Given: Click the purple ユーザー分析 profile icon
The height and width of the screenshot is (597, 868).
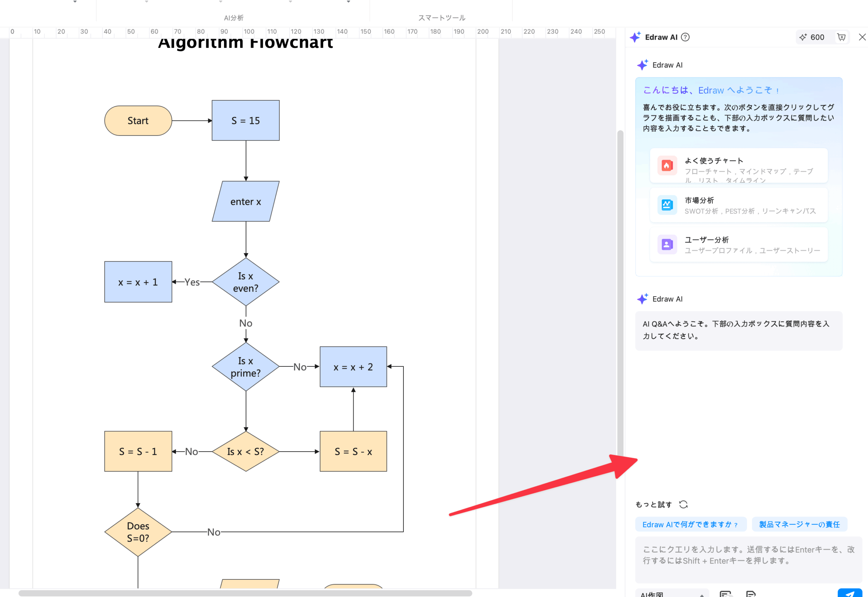Looking at the screenshot, I should point(667,245).
